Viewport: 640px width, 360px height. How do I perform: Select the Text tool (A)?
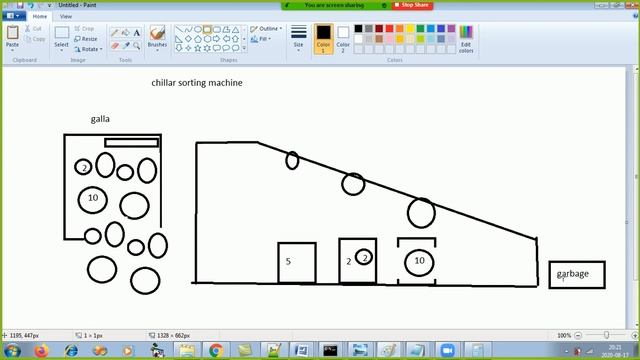pyautogui.click(x=137, y=33)
